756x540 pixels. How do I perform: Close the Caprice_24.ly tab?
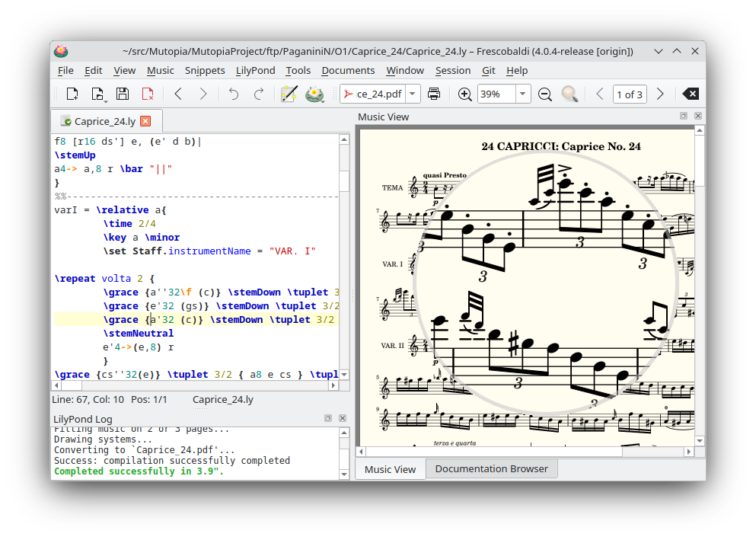pos(145,121)
